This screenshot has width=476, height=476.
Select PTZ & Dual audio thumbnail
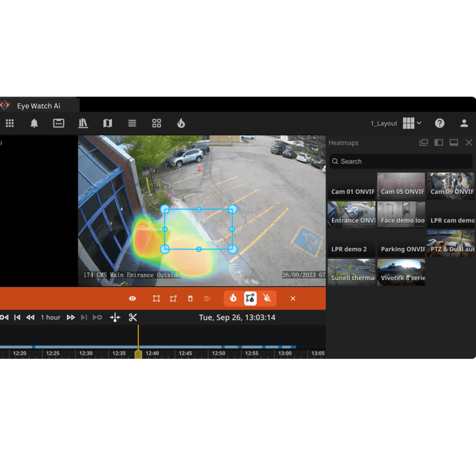(451, 243)
